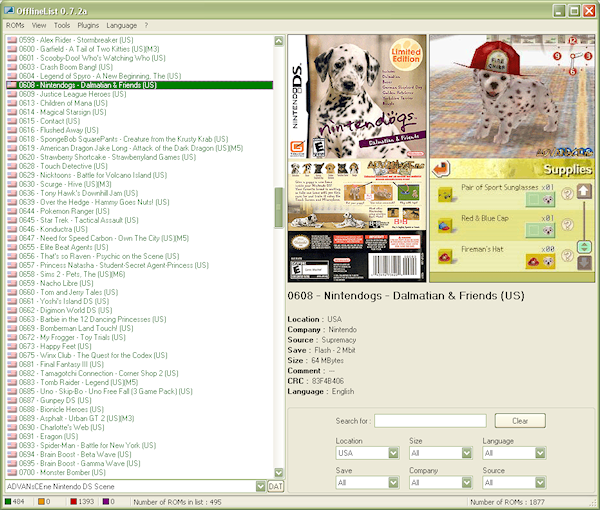Click the DAT button beside the collection dropdown
Screen dimensions: 600x510
tap(277, 486)
